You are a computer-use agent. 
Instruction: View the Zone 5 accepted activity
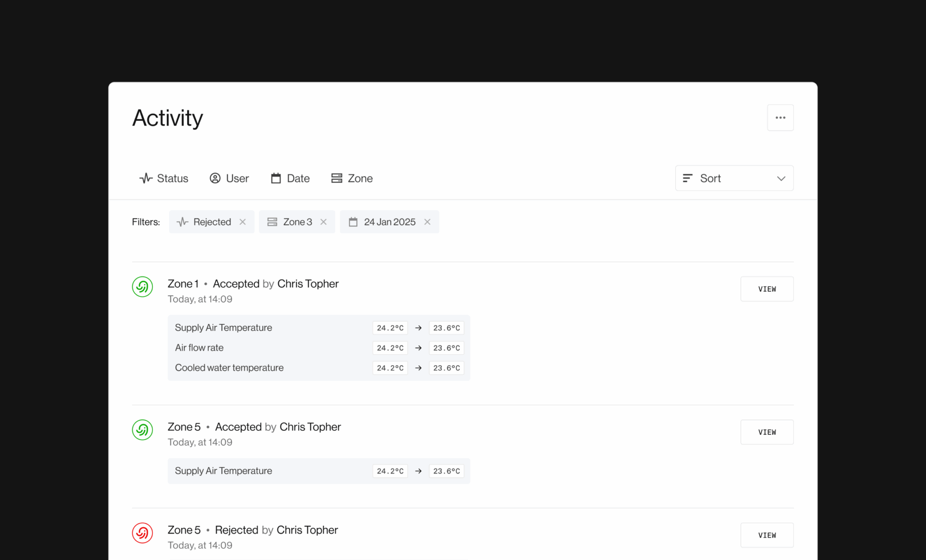point(767,432)
